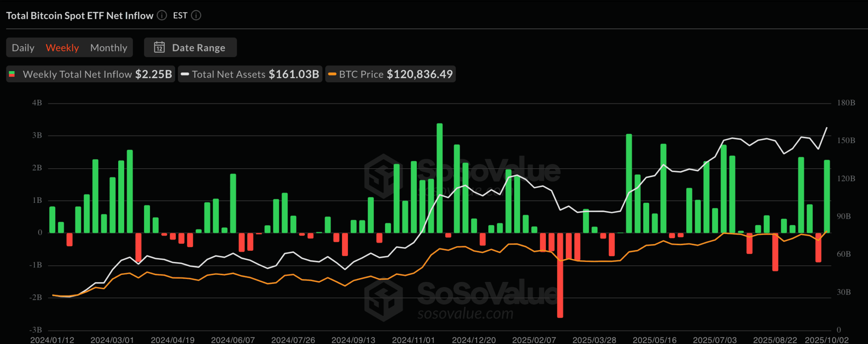868x344 pixels.
Task: Click the tallest green inflow bar
Action: click(x=439, y=178)
